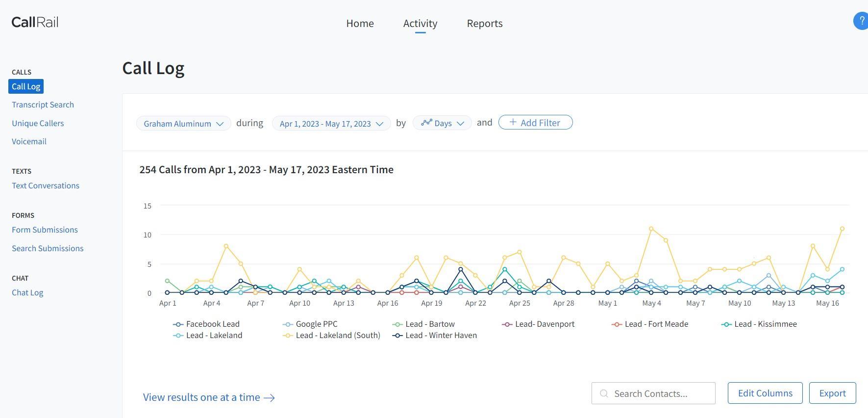The height and width of the screenshot is (418, 868).
Task: Hide the Lead - Lakeland (South) series
Action: pyautogui.click(x=331, y=336)
